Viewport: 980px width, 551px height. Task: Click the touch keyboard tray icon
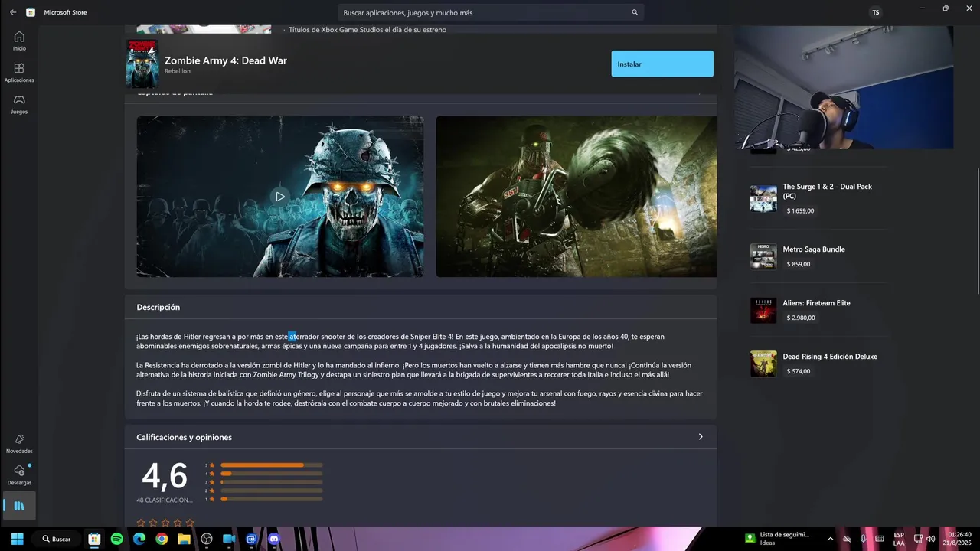880,539
